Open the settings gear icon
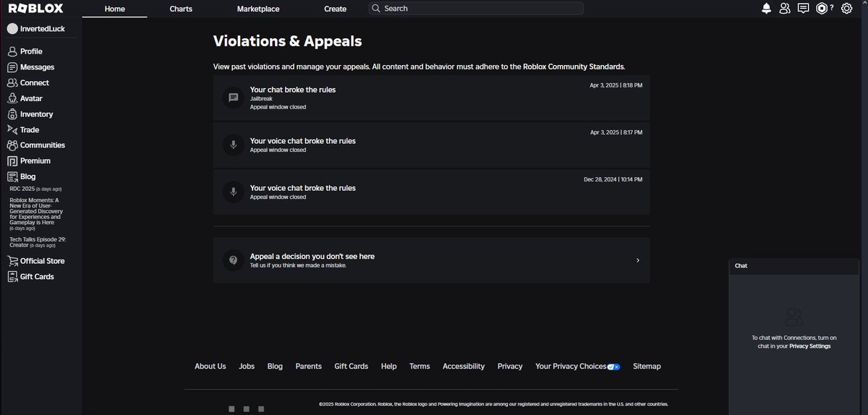Viewport: 868px width, 415px height. click(x=846, y=9)
